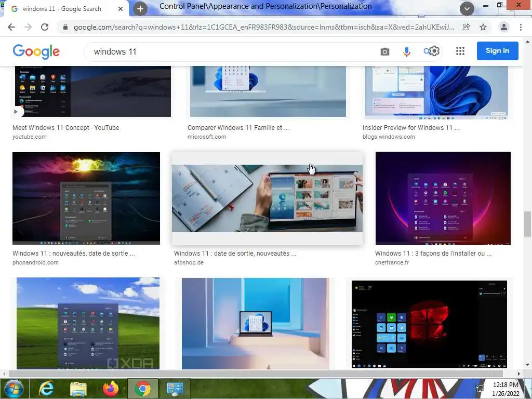Click the voice search microphone icon

[x=406, y=51]
